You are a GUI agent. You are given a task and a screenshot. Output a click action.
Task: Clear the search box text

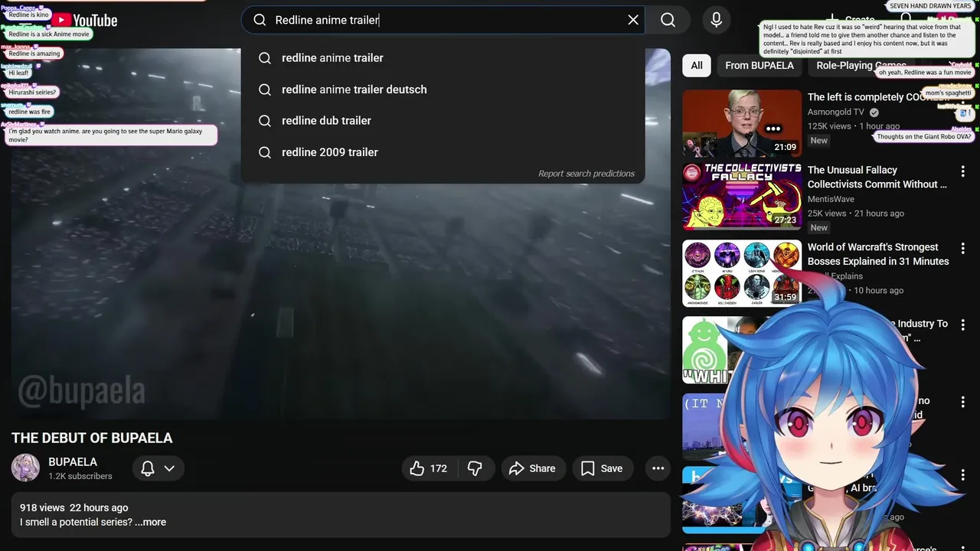click(x=633, y=20)
